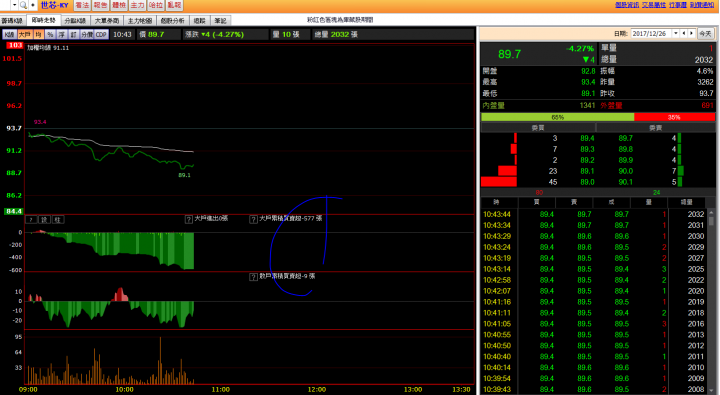
Task: Click the 總量 2032 value in quote panel
Action: tap(704, 60)
